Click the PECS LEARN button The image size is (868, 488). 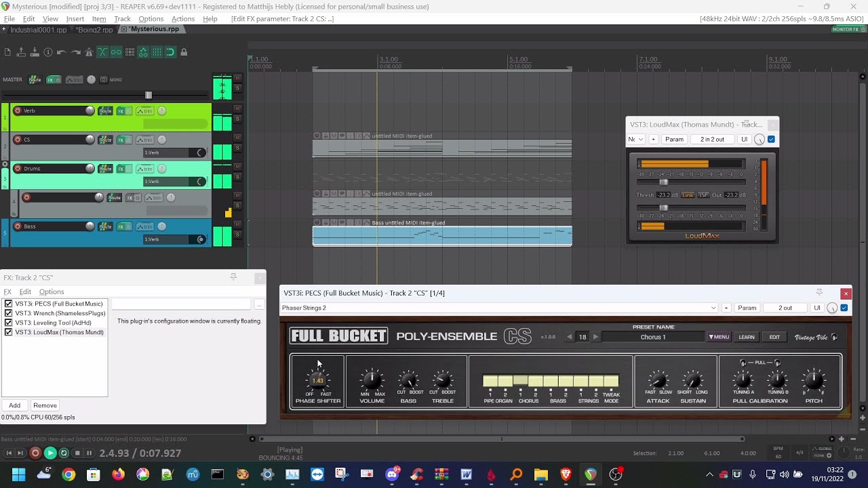tap(747, 337)
